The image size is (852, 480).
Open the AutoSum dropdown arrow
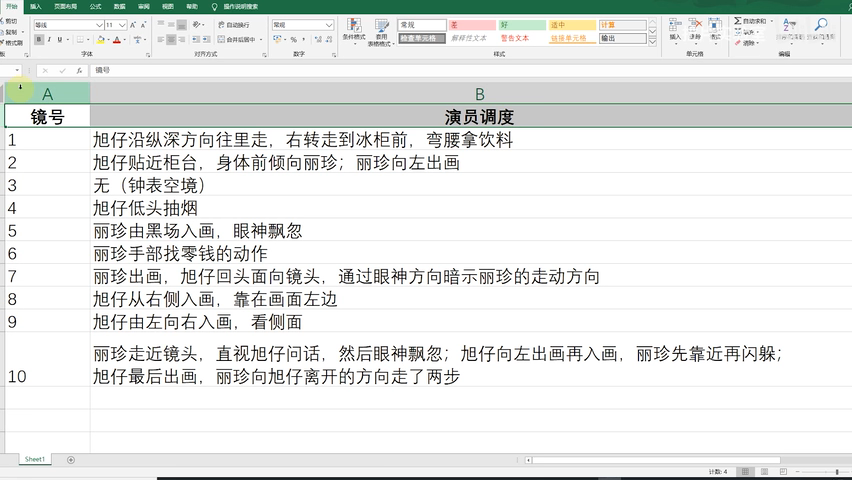tap(772, 21)
